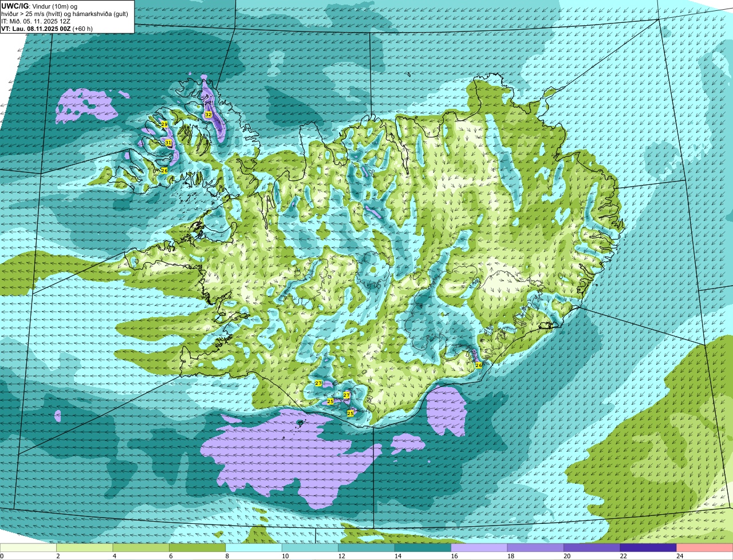Click the title line "UWC/IG: Vindur (10m) og"
Screen dimensions: 733x560
[39, 6]
